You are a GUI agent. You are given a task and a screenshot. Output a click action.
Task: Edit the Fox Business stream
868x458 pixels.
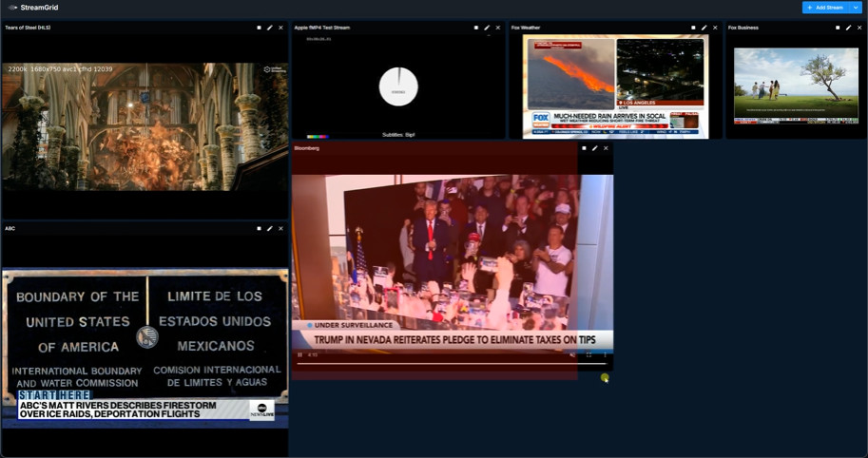(x=849, y=28)
